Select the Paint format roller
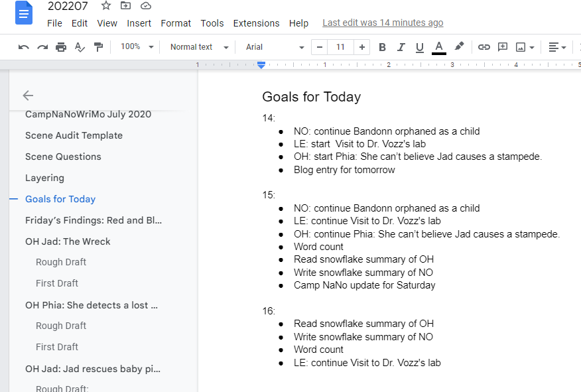The height and width of the screenshot is (392, 581). pos(98,47)
